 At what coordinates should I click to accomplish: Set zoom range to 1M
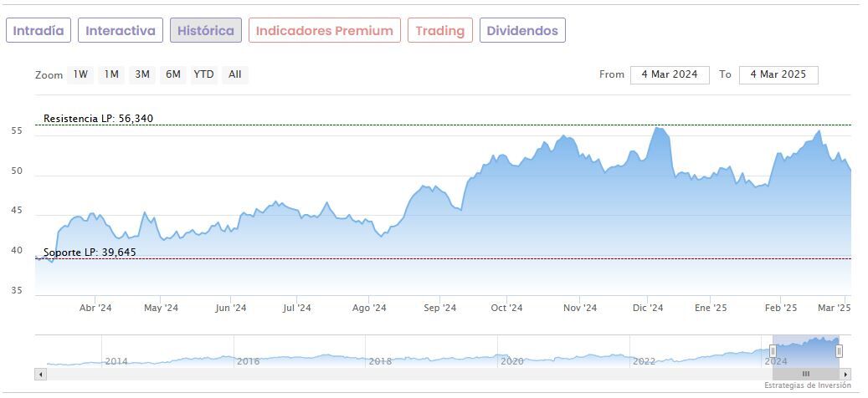pos(111,74)
